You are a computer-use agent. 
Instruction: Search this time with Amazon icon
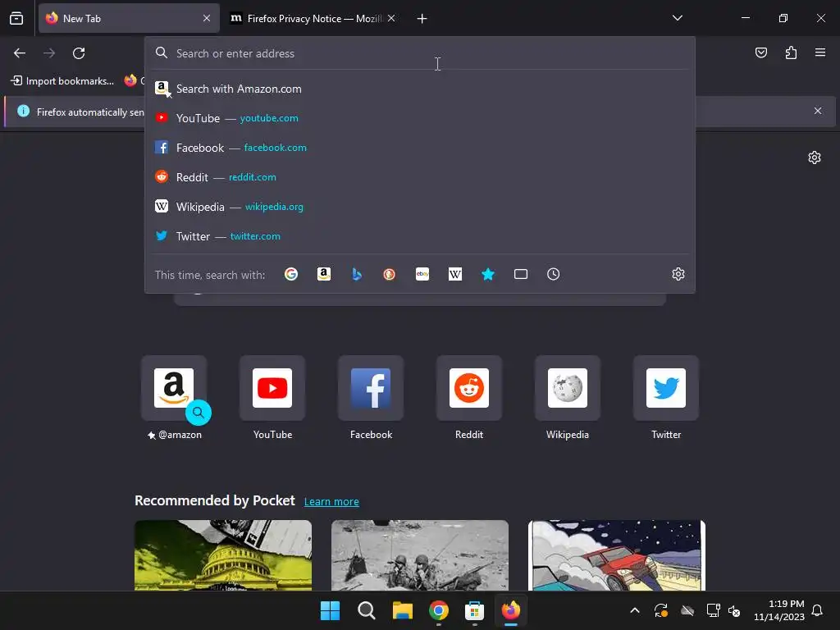(323, 274)
